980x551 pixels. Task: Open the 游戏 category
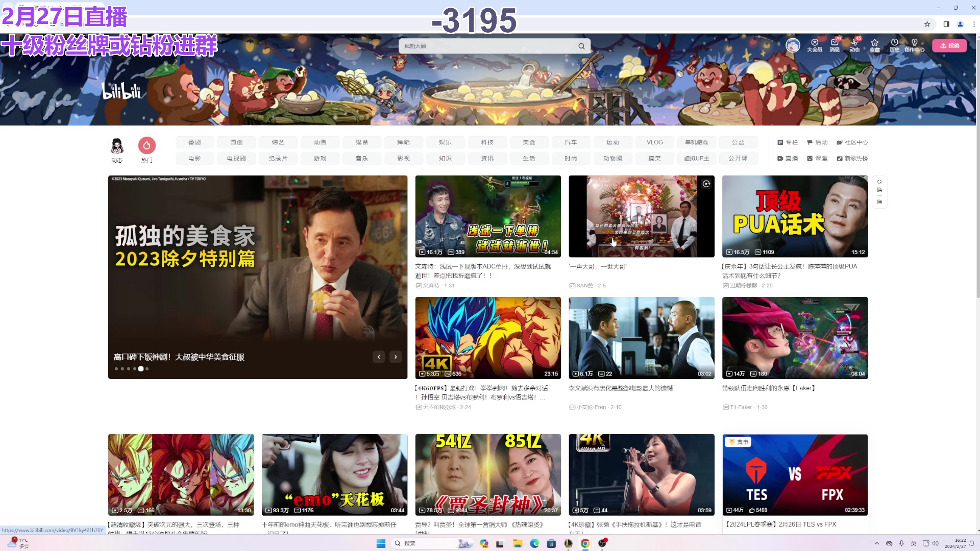(320, 158)
